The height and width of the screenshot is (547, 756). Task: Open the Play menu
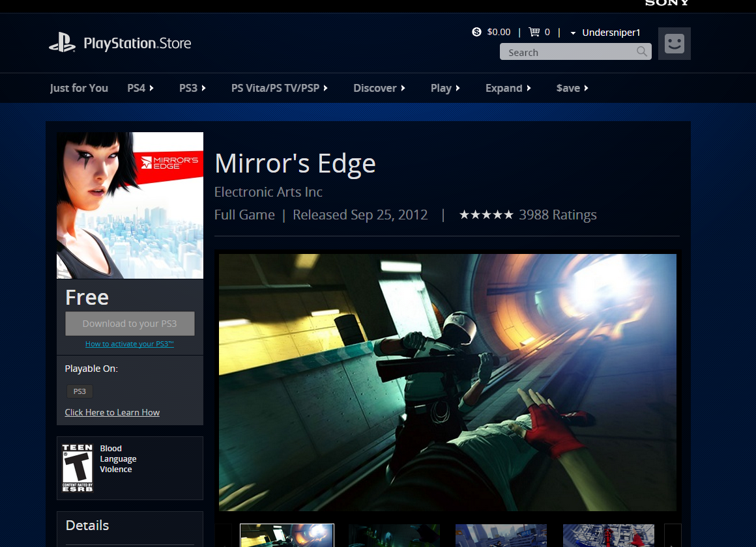pyautogui.click(x=445, y=88)
